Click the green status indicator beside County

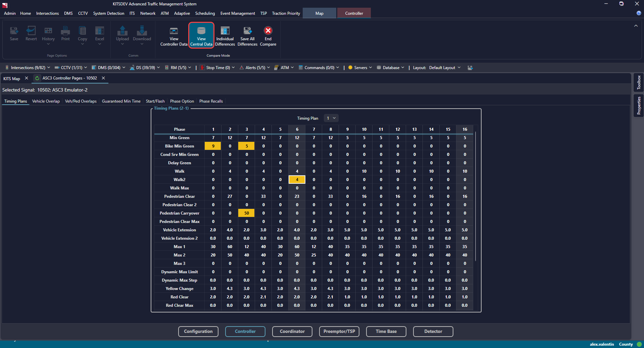639,344
